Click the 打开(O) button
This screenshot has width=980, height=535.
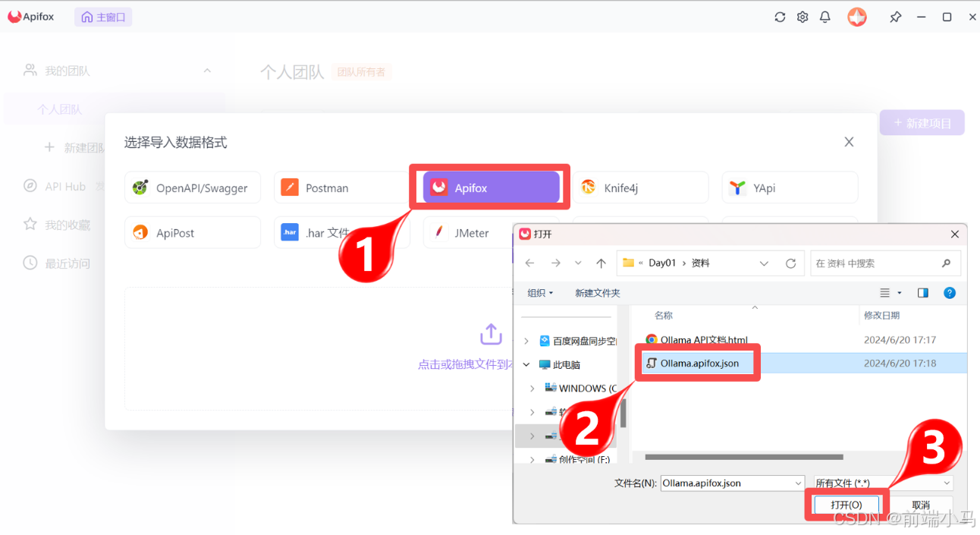847,505
